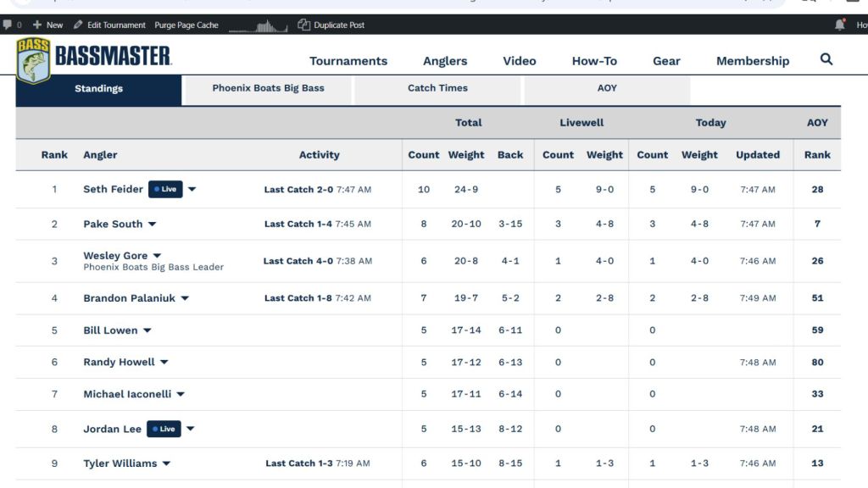The height and width of the screenshot is (488, 868).
Task: Click the Bassmaster logo
Action: (x=93, y=59)
